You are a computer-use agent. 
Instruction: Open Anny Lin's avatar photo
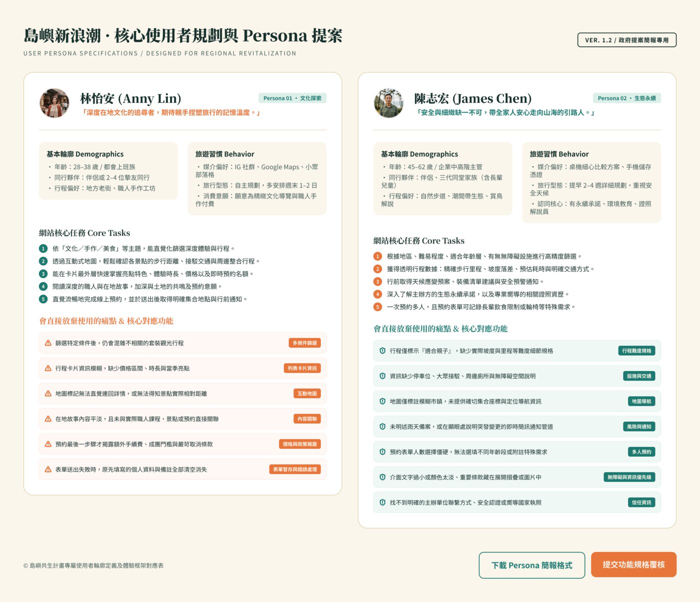click(x=54, y=103)
